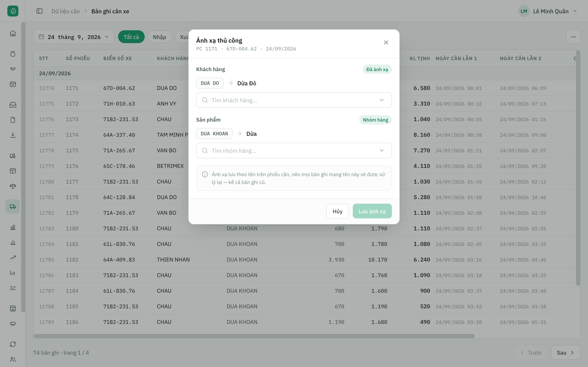Open the users icon in sidebar

click(x=13, y=359)
